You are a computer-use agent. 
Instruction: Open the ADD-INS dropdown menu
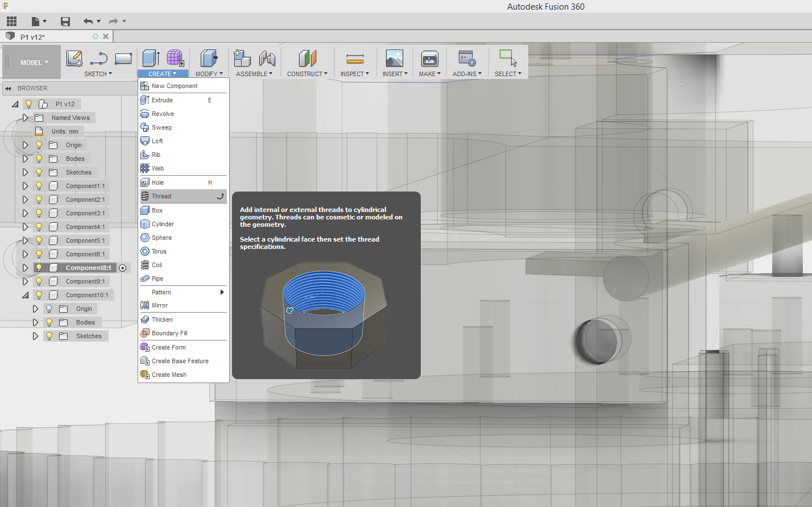coord(467,74)
